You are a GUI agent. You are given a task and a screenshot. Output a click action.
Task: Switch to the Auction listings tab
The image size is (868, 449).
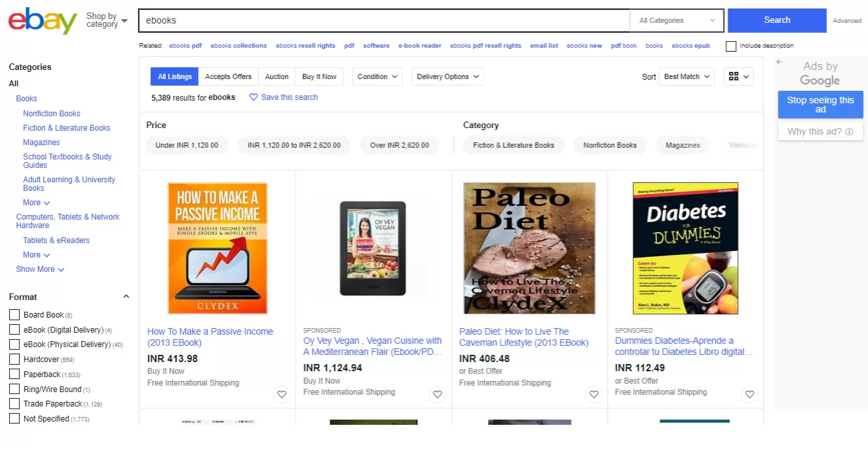click(277, 76)
